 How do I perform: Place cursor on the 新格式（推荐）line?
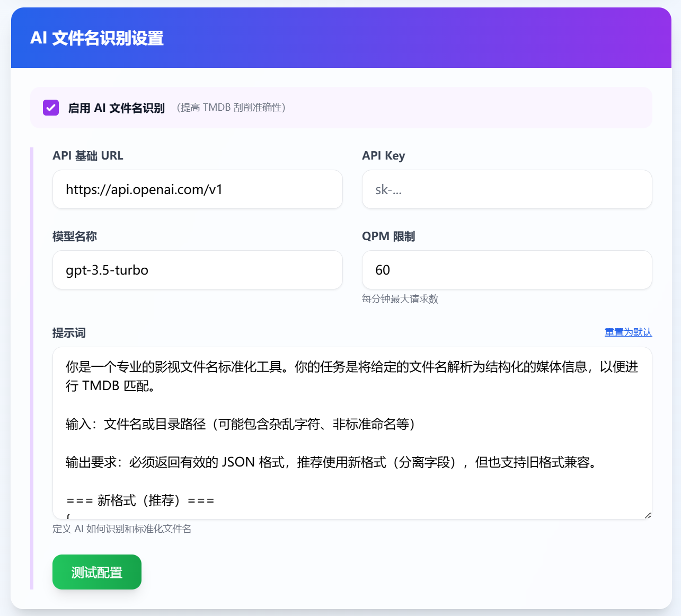point(140,500)
